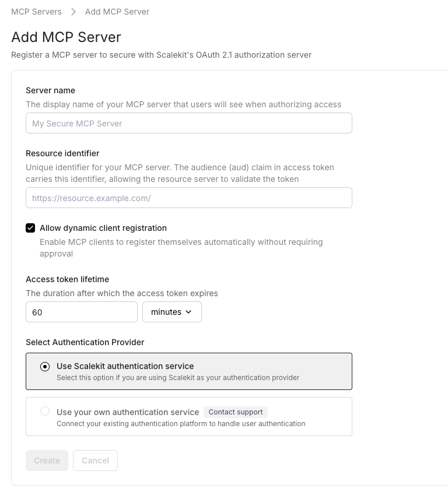
Task: Click the chevron arrow beside minutes
Action: (188, 312)
